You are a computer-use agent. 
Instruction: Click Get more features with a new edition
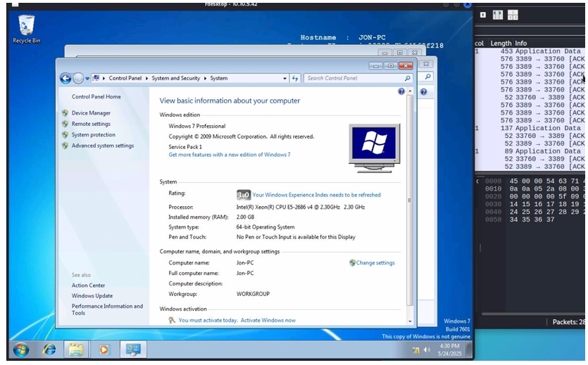pos(229,154)
